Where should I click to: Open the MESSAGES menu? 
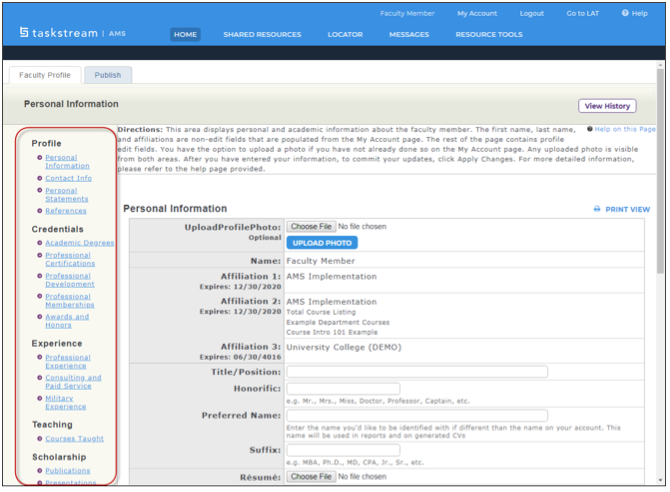click(x=409, y=35)
